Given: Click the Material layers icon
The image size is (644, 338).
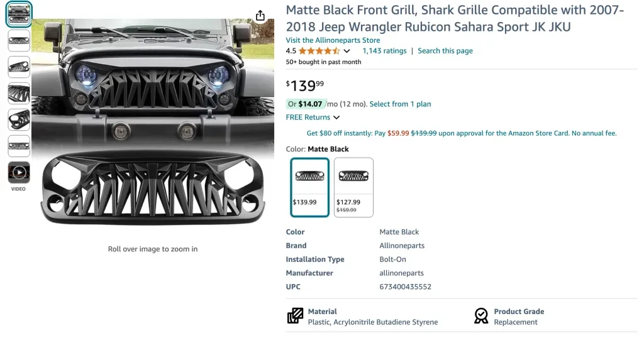Looking at the screenshot, I should [x=295, y=315].
